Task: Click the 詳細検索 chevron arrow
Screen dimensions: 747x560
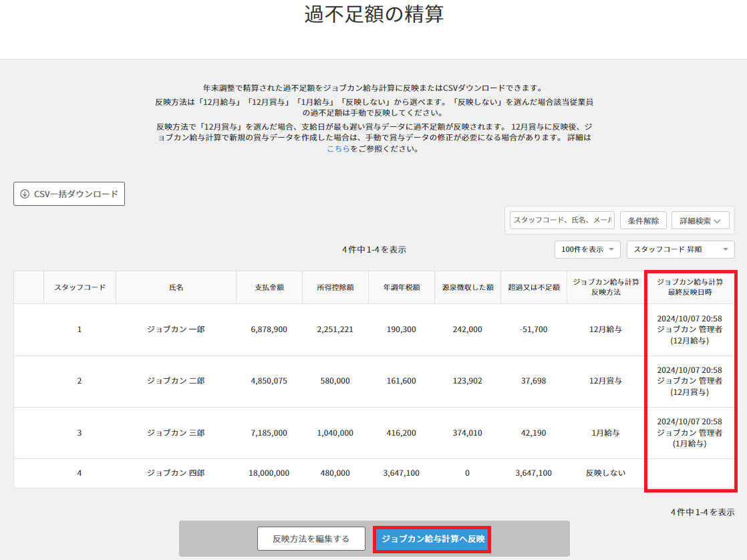Action: pos(718,221)
